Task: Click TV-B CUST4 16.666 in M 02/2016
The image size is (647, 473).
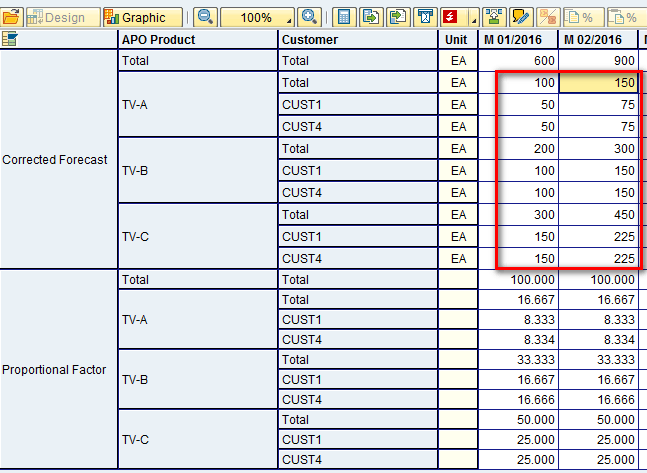Action: coord(598,400)
